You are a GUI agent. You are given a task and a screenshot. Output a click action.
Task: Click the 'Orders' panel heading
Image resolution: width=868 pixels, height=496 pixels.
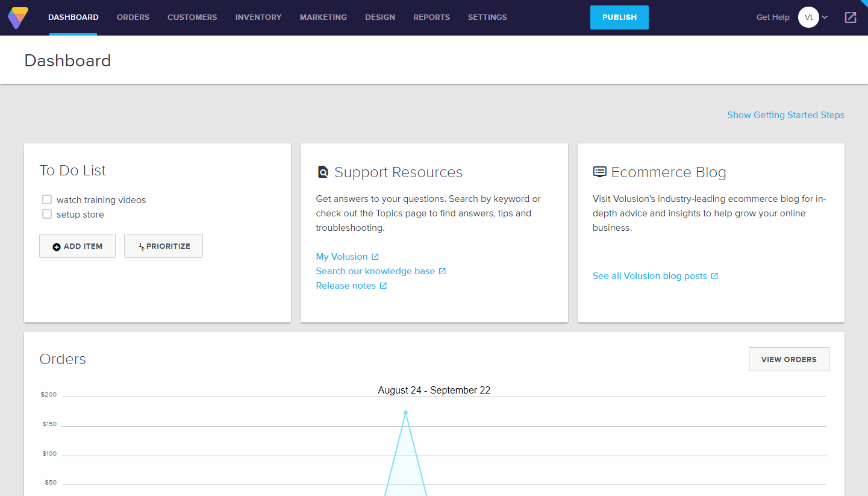63,359
